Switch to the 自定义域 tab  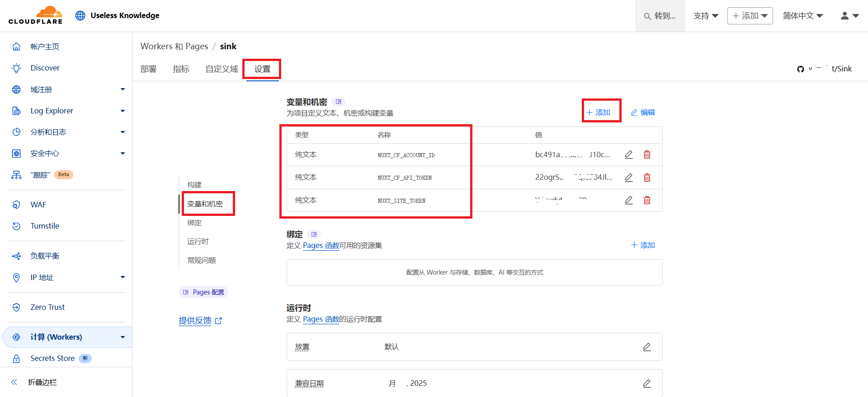coord(222,69)
